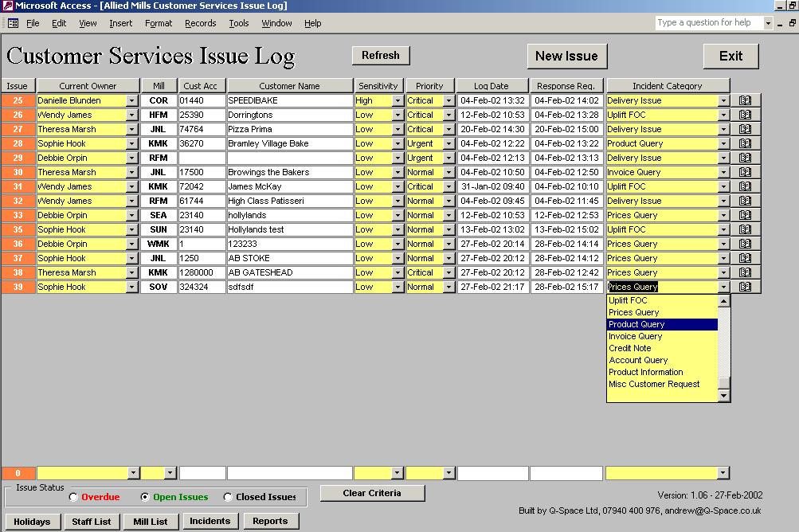799x532 pixels.
Task: Click the Customer Name column header
Action: tap(289, 85)
